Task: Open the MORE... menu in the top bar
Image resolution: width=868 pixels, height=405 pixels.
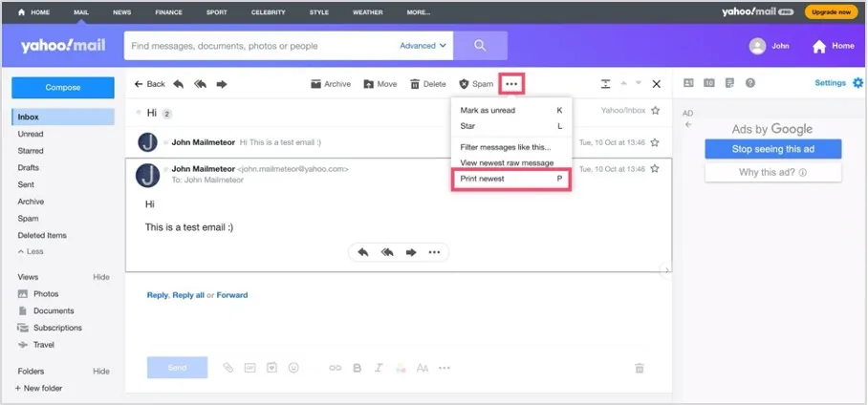Action: (x=419, y=12)
